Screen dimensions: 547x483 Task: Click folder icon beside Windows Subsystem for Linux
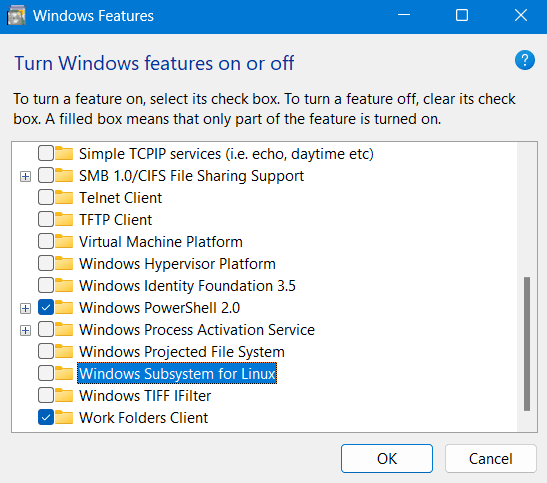(x=64, y=373)
